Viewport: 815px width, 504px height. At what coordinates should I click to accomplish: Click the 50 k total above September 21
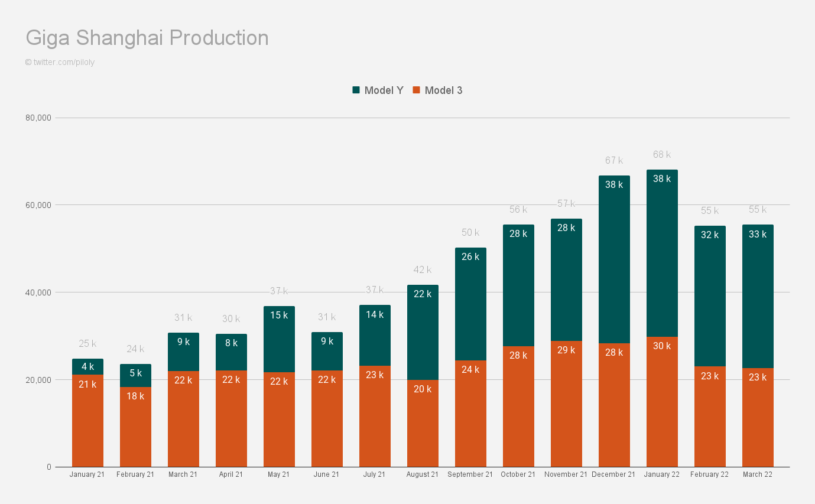point(470,233)
